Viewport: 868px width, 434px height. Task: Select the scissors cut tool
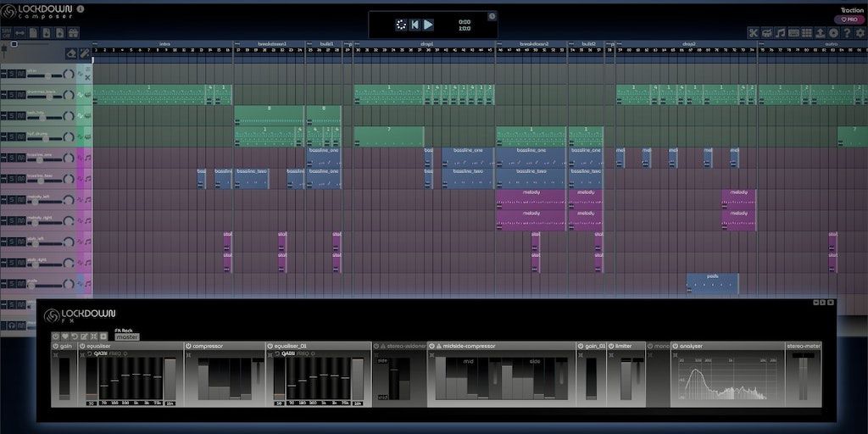753,33
